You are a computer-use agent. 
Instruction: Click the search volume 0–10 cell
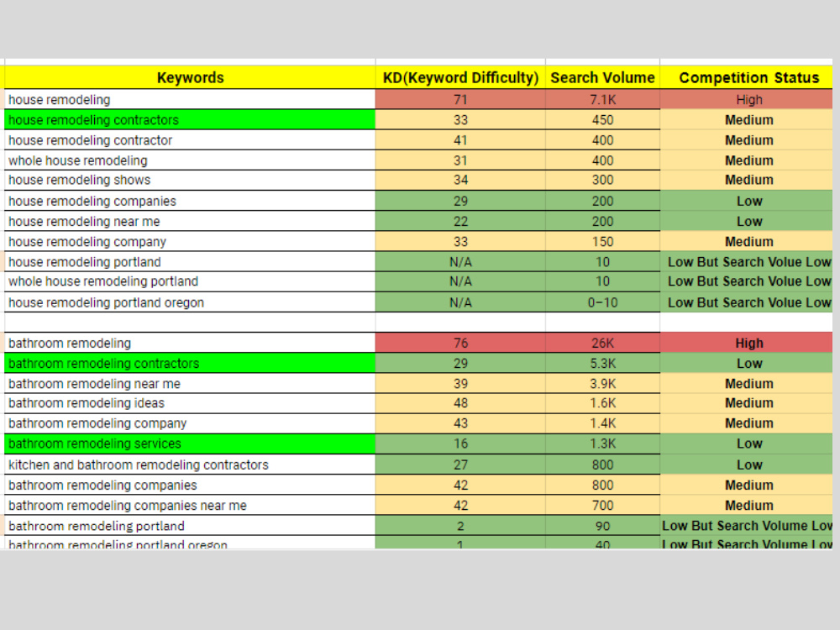[602, 302]
